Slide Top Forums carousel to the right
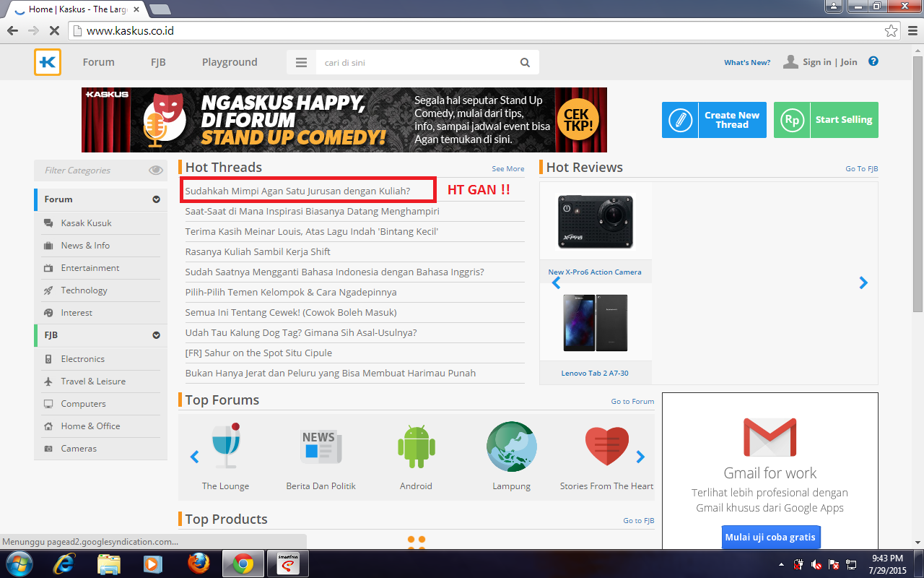 pos(640,457)
